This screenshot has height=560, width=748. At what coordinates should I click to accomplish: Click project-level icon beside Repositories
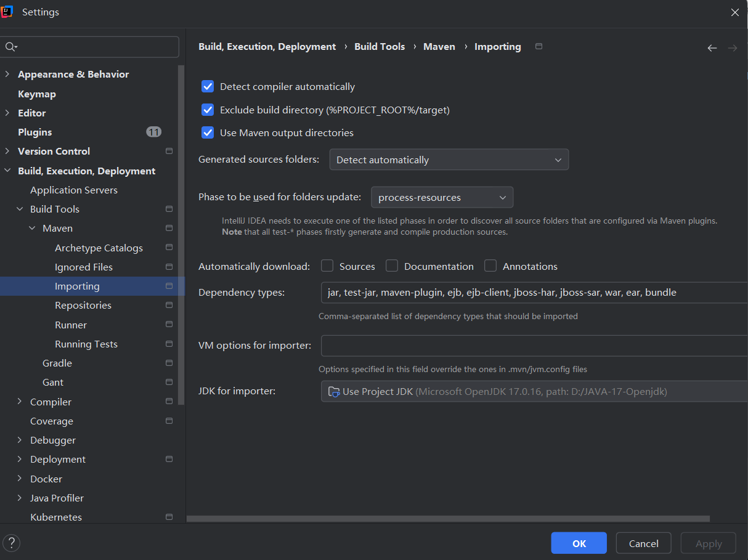click(x=169, y=305)
